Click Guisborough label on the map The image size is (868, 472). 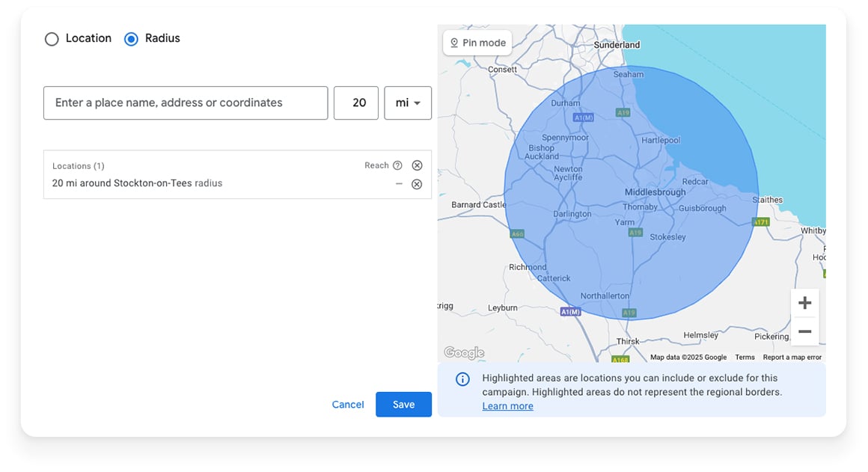coord(702,208)
